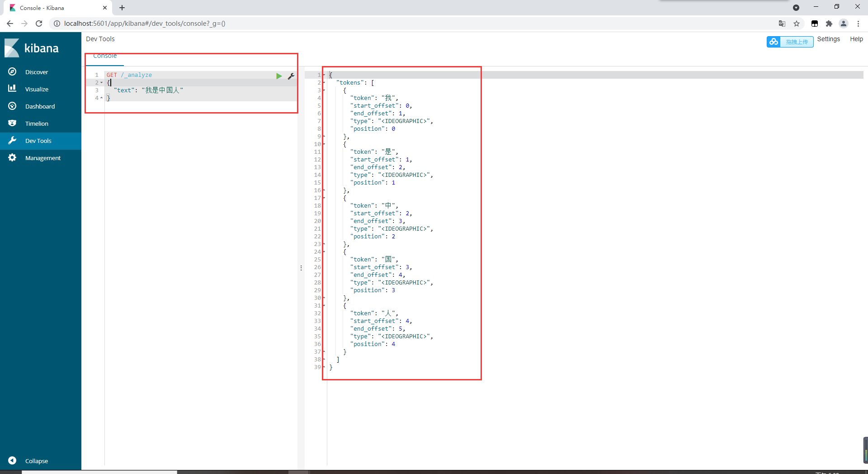Click the Discover compass icon

[12, 71]
